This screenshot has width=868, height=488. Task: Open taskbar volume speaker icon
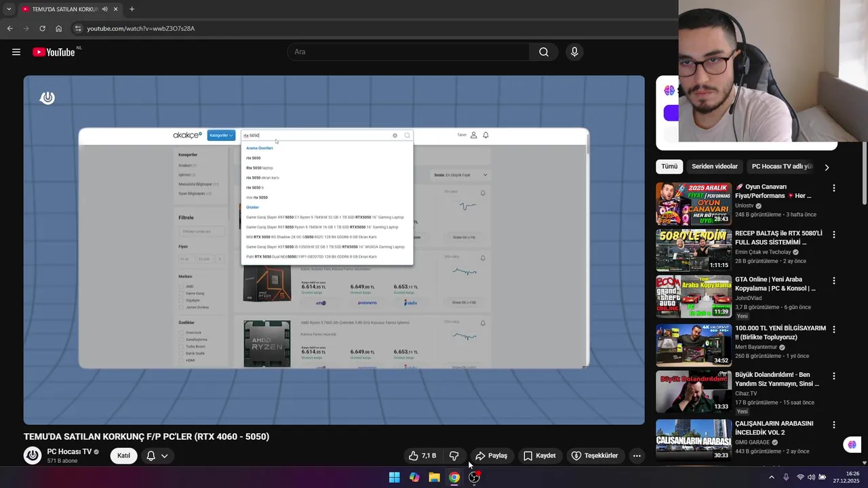point(812,477)
